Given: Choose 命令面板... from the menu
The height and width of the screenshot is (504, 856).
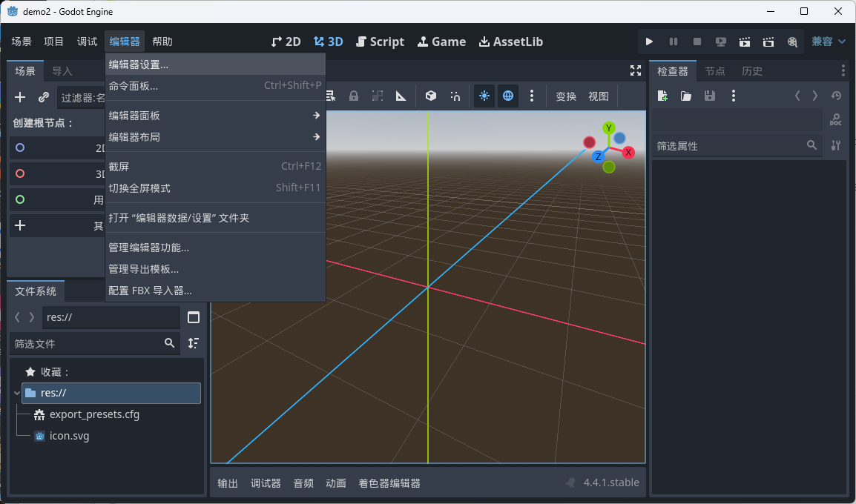Looking at the screenshot, I should [216, 86].
